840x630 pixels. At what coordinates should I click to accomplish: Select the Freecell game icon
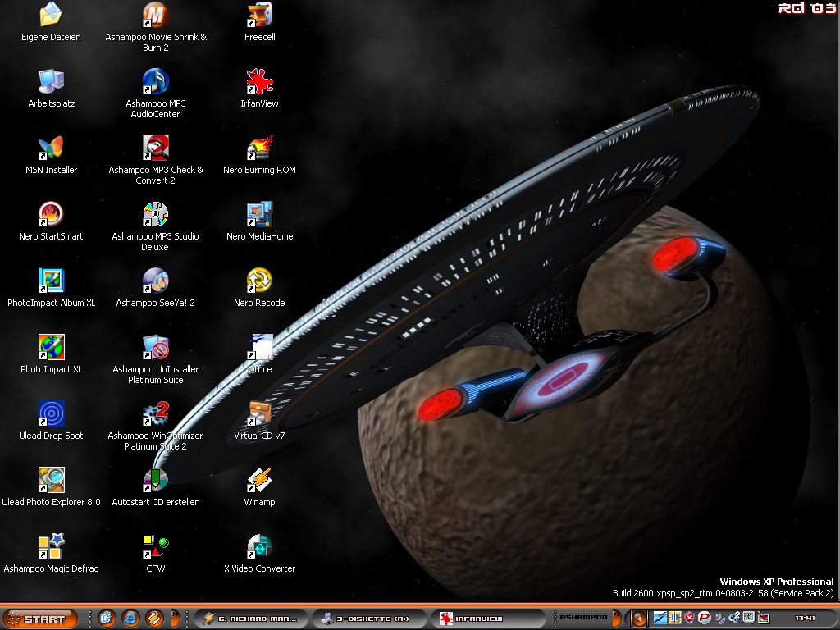[x=259, y=16]
